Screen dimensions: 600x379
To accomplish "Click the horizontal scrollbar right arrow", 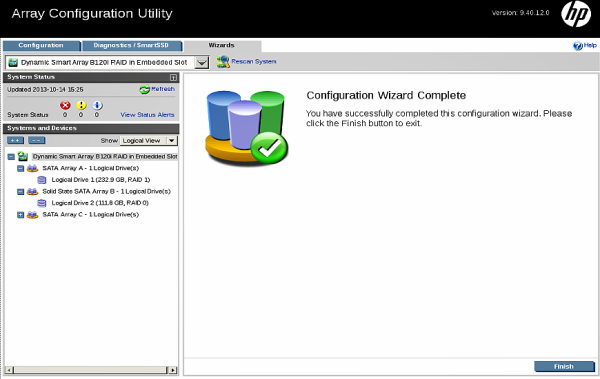I will (x=173, y=370).
